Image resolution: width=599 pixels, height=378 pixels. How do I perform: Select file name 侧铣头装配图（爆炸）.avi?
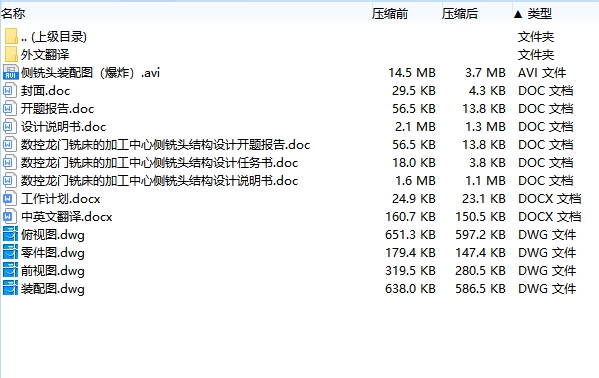pyautogui.click(x=91, y=73)
